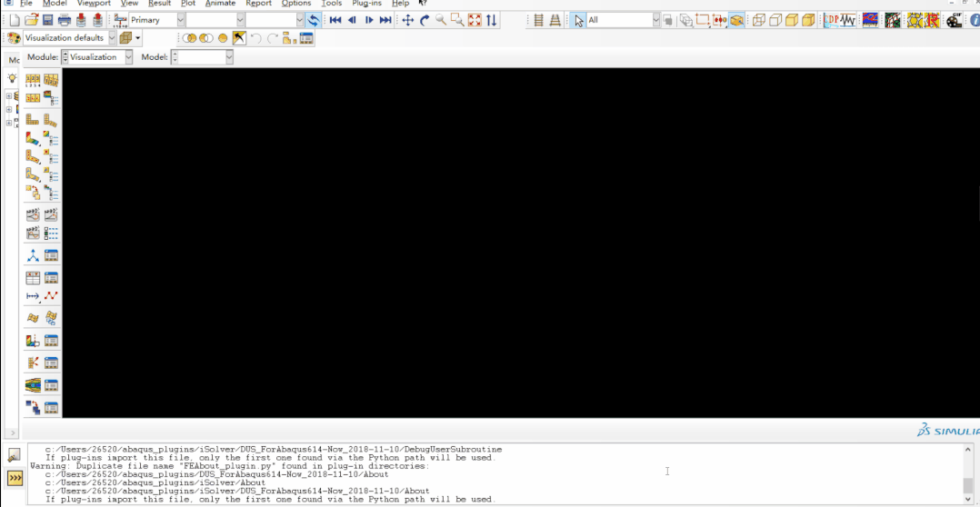This screenshot has height=507, width=980.
Task: Select the Magnify View tool
Action: click(441, 20)
